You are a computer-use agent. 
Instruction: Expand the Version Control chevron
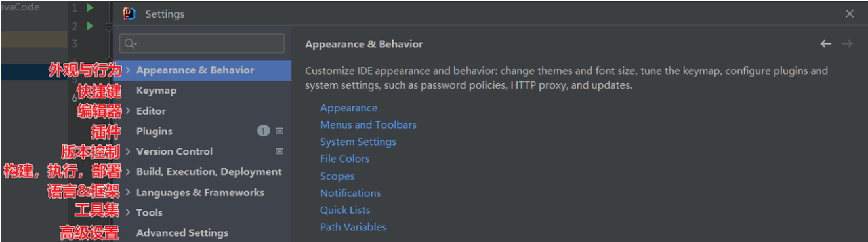coord(129,151)
